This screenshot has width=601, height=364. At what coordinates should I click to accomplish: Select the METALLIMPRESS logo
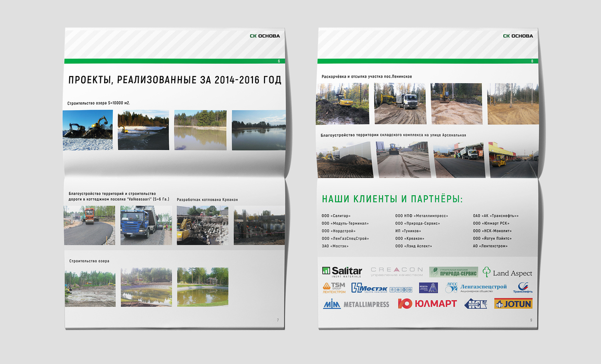(x=356, y=304)
